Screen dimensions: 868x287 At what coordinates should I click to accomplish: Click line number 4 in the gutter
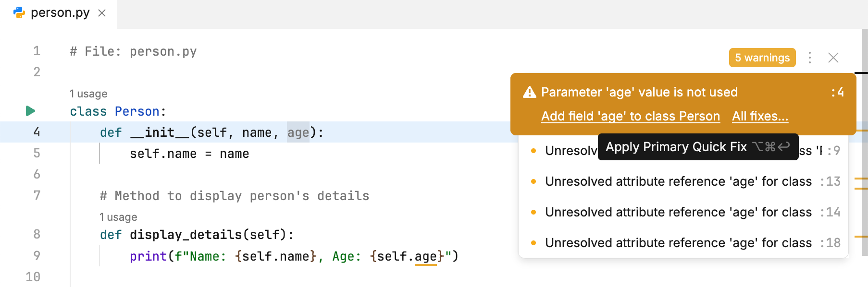(x=37, y=132)
